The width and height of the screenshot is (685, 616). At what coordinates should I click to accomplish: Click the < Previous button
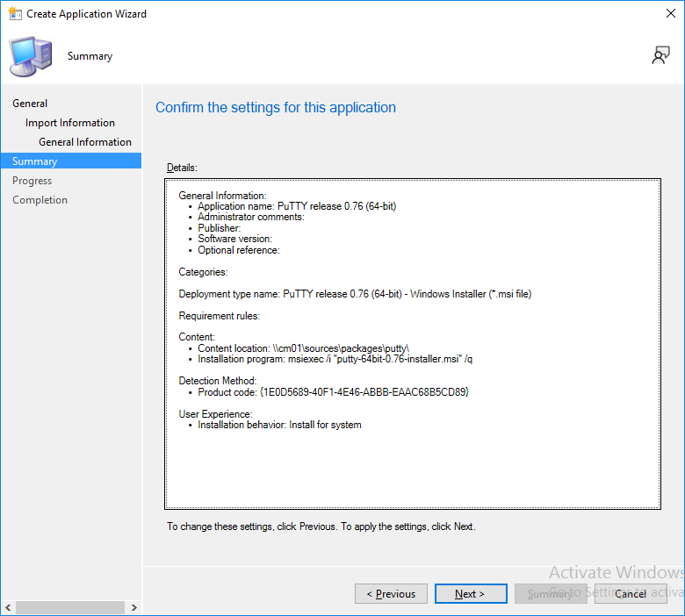tap(391, 594)
